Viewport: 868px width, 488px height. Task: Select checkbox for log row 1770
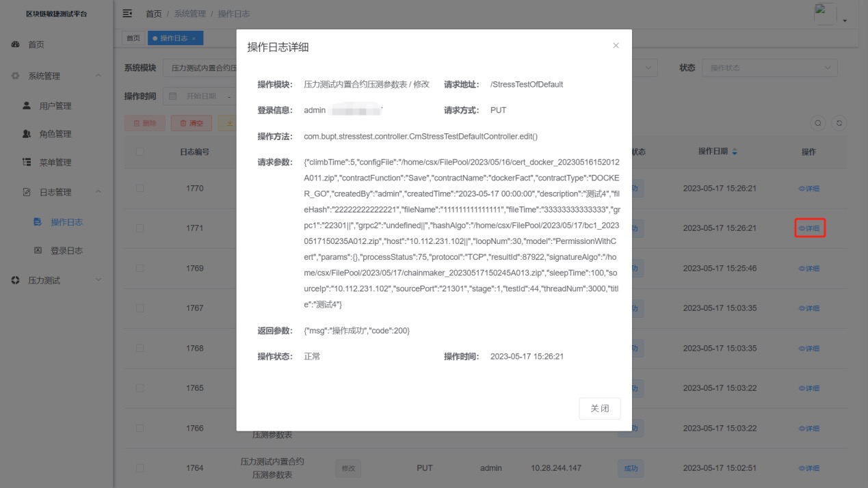pyautogui.click(x=140, y=188)
